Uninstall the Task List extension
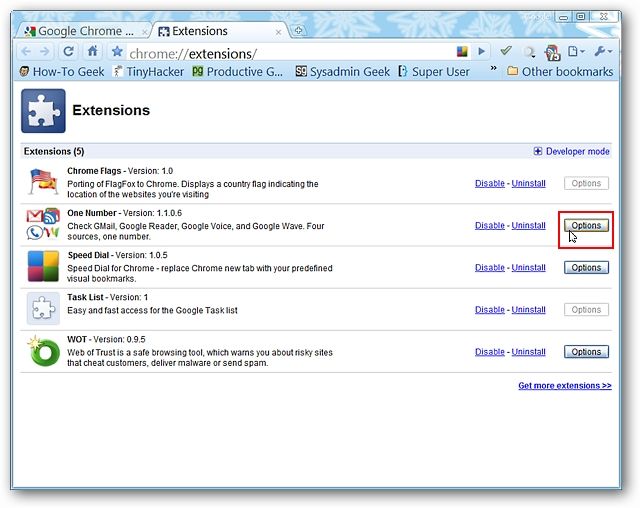 pos(528,309)
